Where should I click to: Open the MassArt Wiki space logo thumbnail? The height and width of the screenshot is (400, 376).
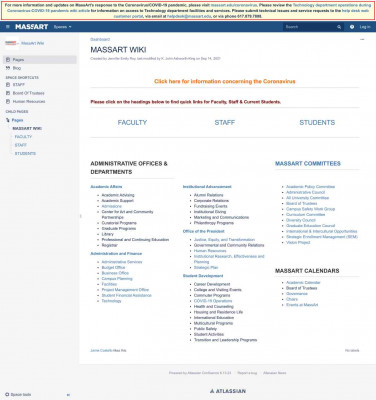[x=12, y=43]
